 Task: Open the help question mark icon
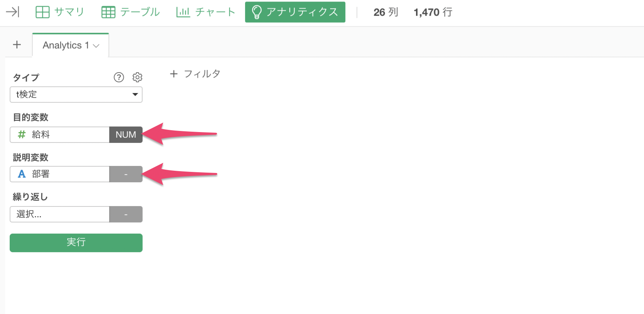click(119, 77)
